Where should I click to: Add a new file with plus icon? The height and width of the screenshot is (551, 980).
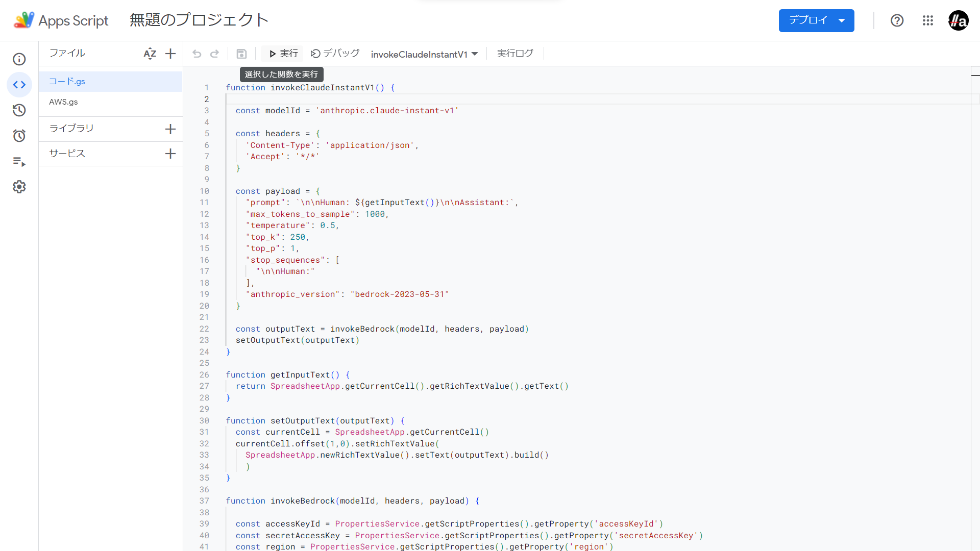coord(170,54)
